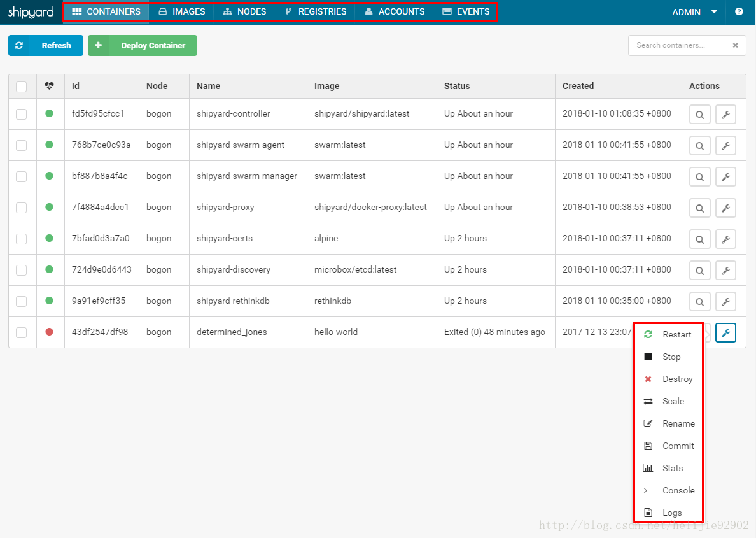Select the determined_jones row checkbox

pyautogui.click(x=21, y=332)
